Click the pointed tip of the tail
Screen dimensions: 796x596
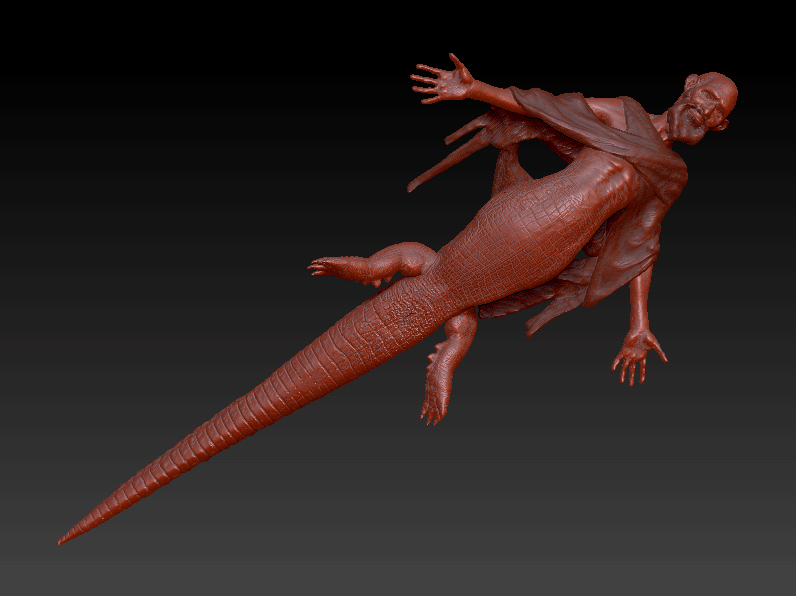(x=66, y=540)
